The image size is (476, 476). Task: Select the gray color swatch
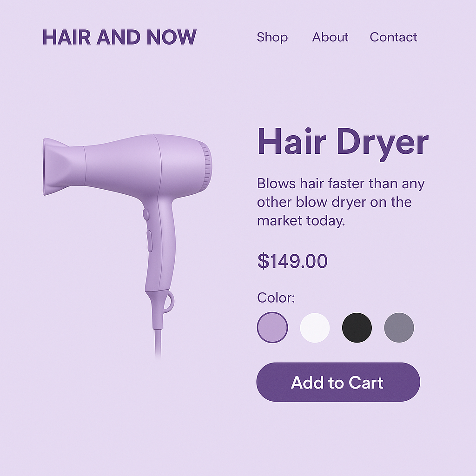(x=399, y=328)
